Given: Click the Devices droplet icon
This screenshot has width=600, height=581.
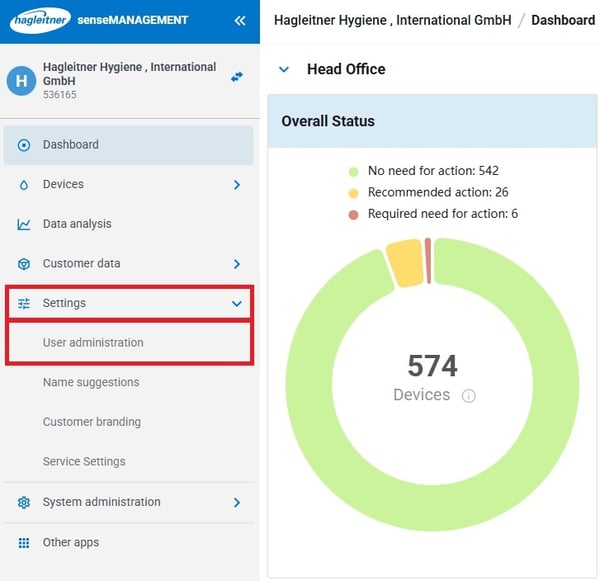Looking at the screenshot, I should click(x=24, y=185).
